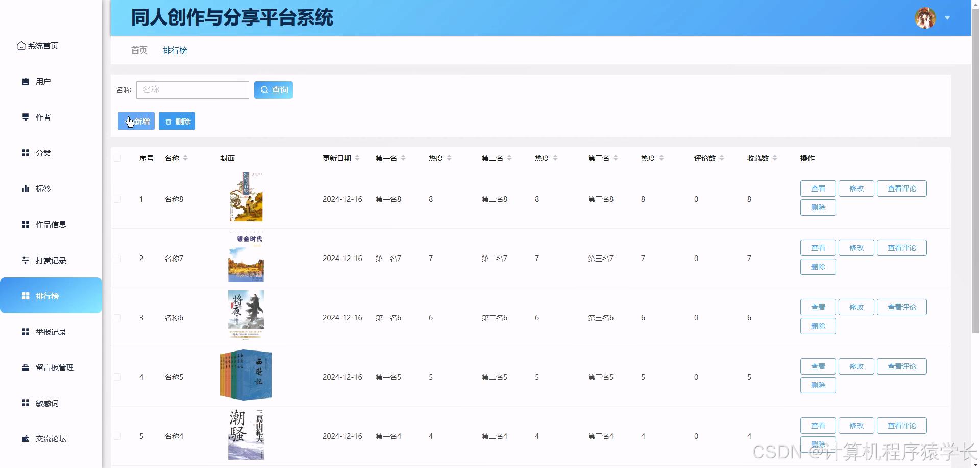This screenshot has height=468, width=980.
Task: Select the 标签 tag statistics icon
Action: click(x=26, y=188)
